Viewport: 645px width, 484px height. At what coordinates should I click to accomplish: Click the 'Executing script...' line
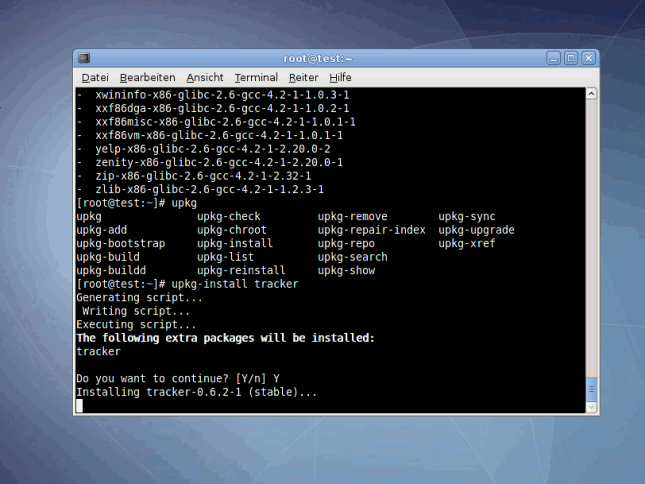[136, 325]
